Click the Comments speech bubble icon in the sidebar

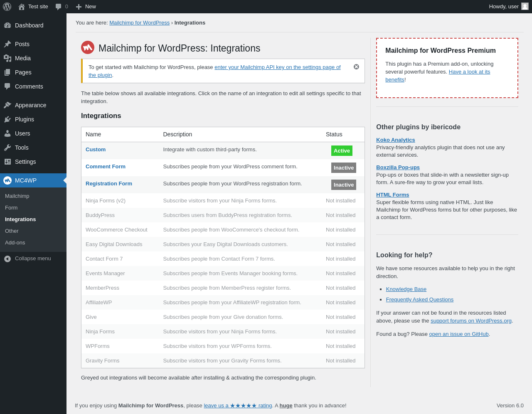7,86
